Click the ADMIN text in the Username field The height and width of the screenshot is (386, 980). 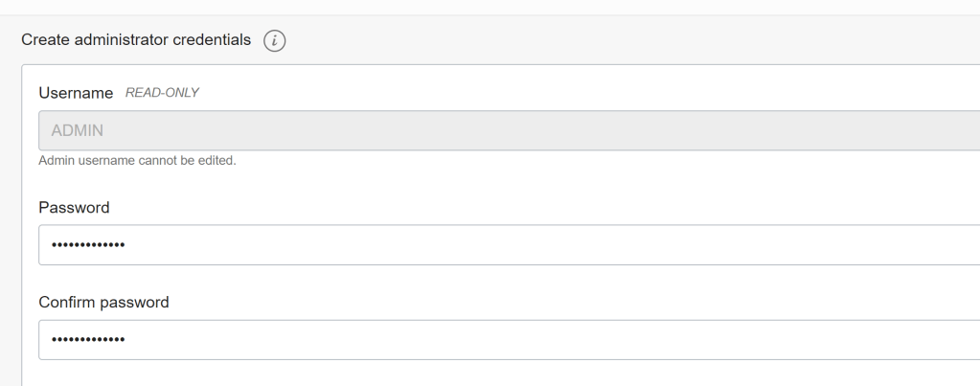[78, 130]
